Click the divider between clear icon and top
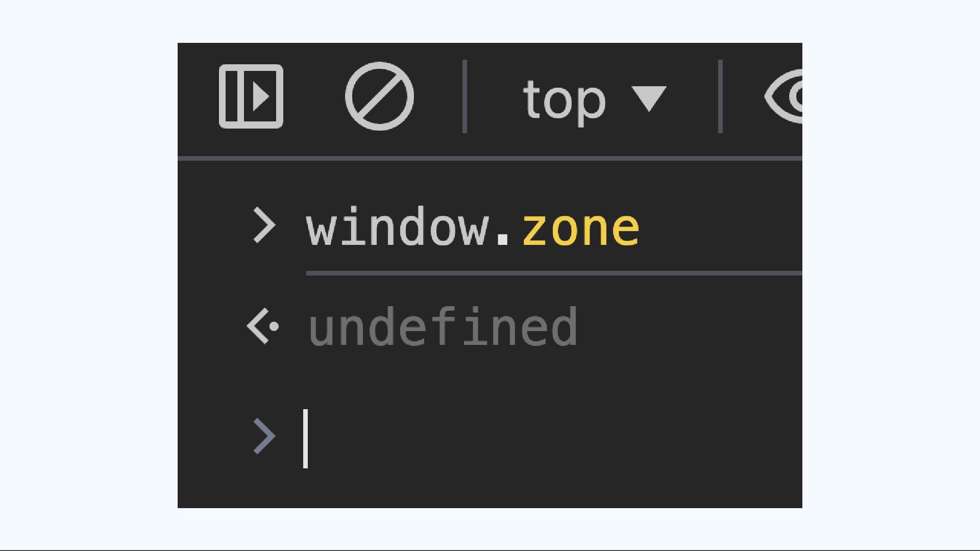 coord(464,96)
